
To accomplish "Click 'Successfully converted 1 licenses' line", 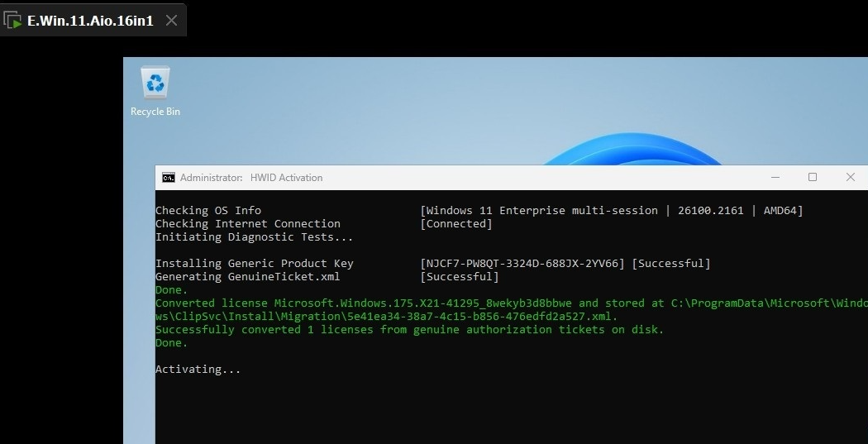I will pyautogui.click(x=410, y=330).
